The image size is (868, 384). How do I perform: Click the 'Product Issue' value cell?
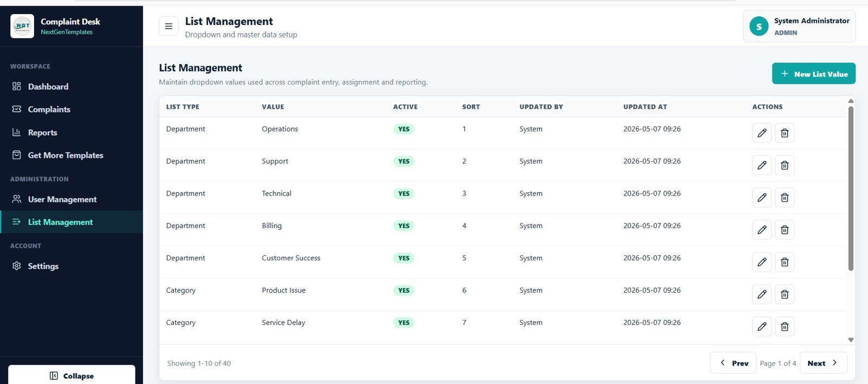click(x=284, y=290)
